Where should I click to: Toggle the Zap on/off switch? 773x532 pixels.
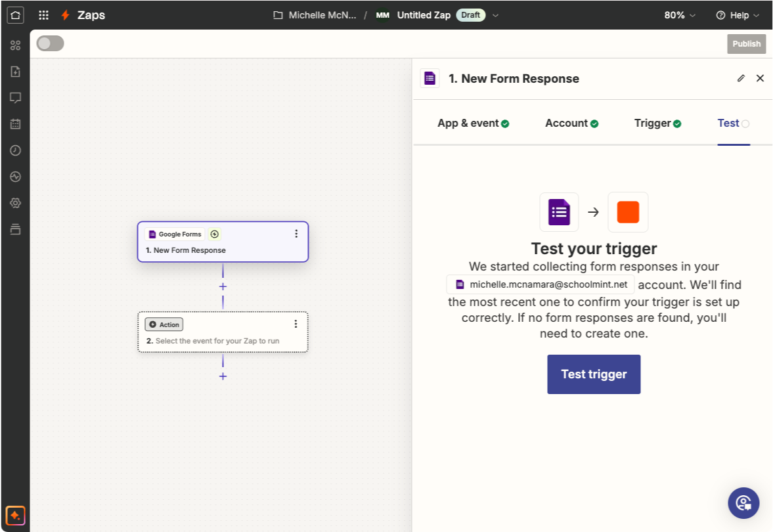(51, 43)
